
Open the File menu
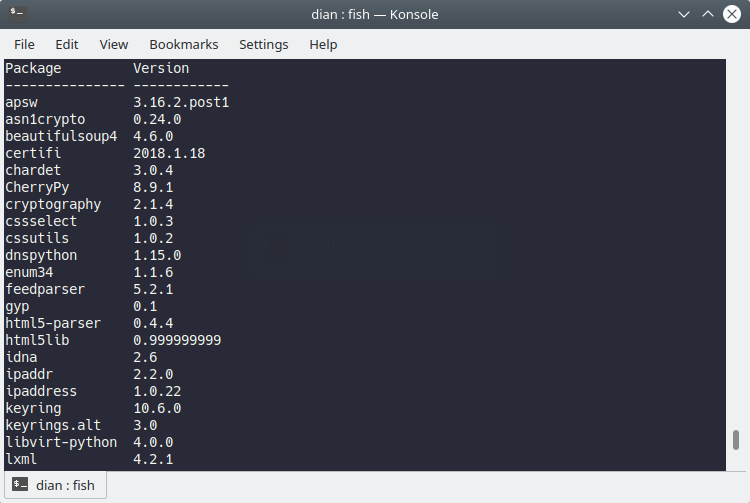pos(24,44)
